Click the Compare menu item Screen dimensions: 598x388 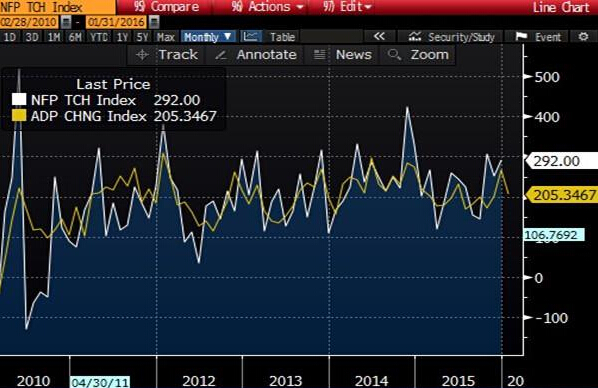(167, 6)
